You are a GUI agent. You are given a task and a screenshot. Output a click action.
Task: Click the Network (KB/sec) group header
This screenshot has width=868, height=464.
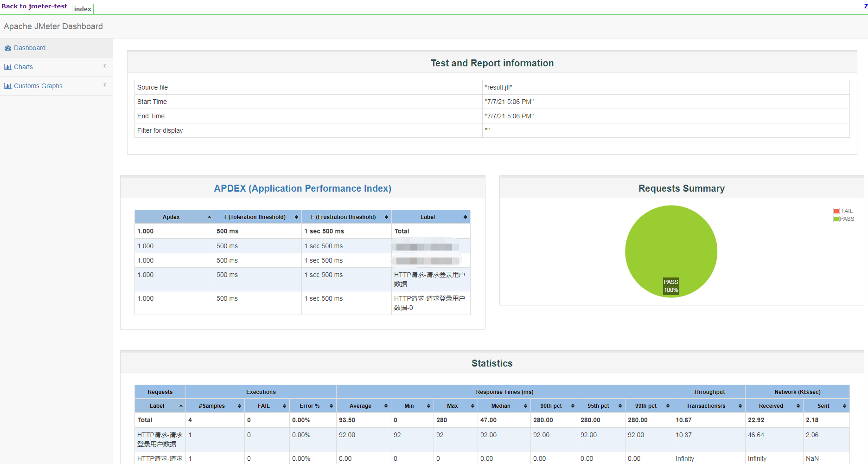pyautogui.click(x=798, y=392)
